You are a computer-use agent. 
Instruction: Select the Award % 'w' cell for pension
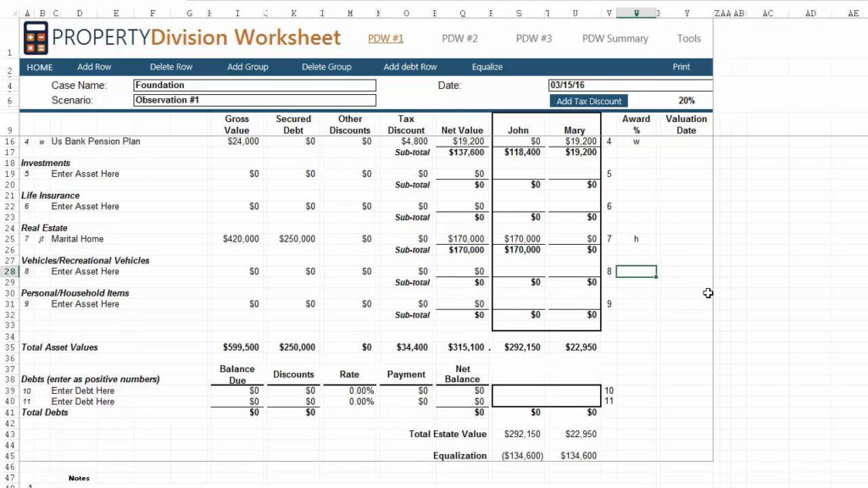[636, 141]
